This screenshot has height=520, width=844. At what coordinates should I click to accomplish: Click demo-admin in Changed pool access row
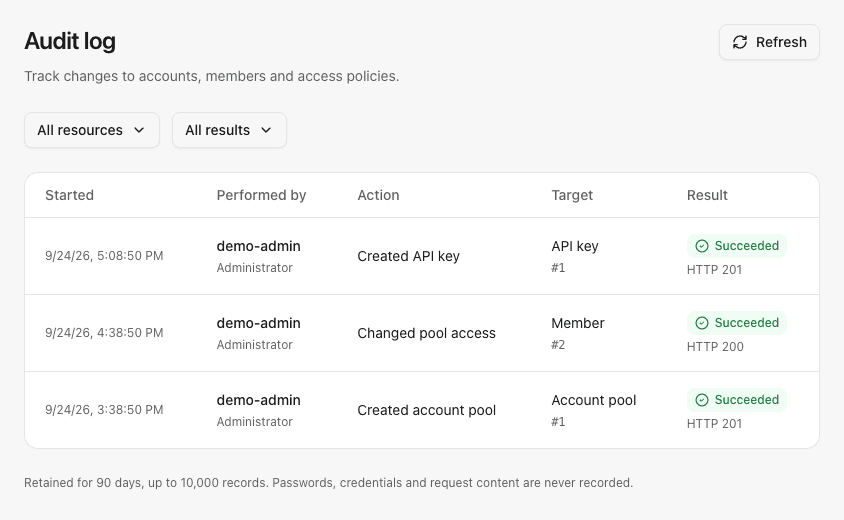[258, 323]
